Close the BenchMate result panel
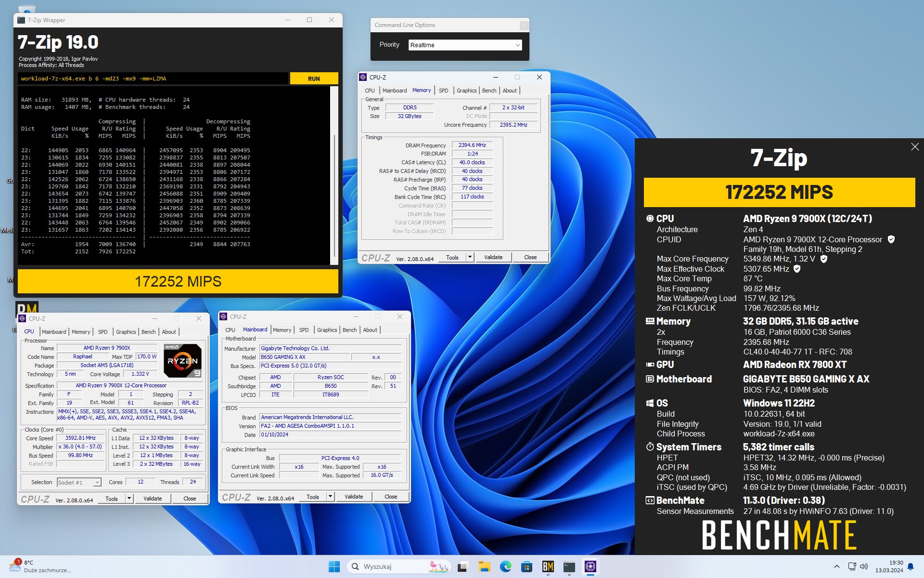 point(915,147)
